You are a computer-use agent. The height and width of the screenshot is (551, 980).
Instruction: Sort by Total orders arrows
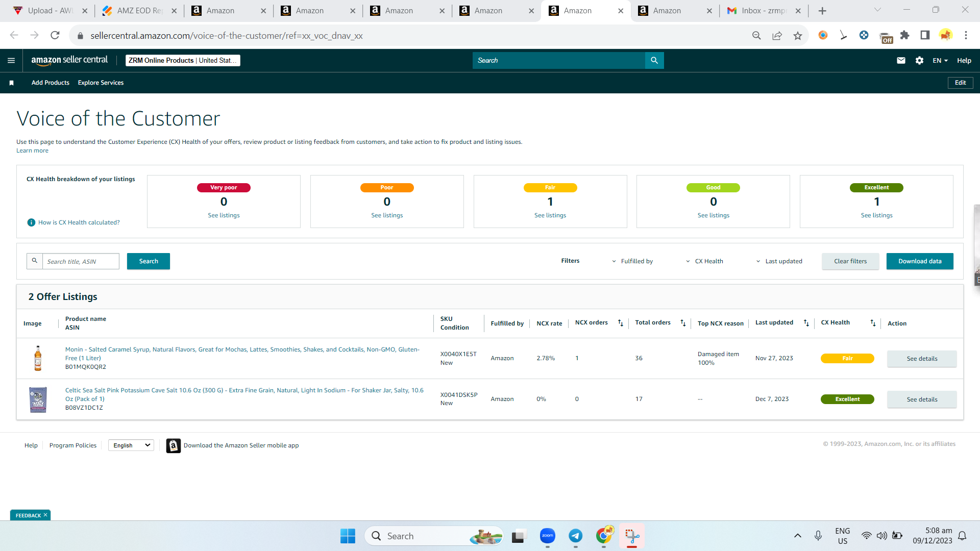(683, 323)
